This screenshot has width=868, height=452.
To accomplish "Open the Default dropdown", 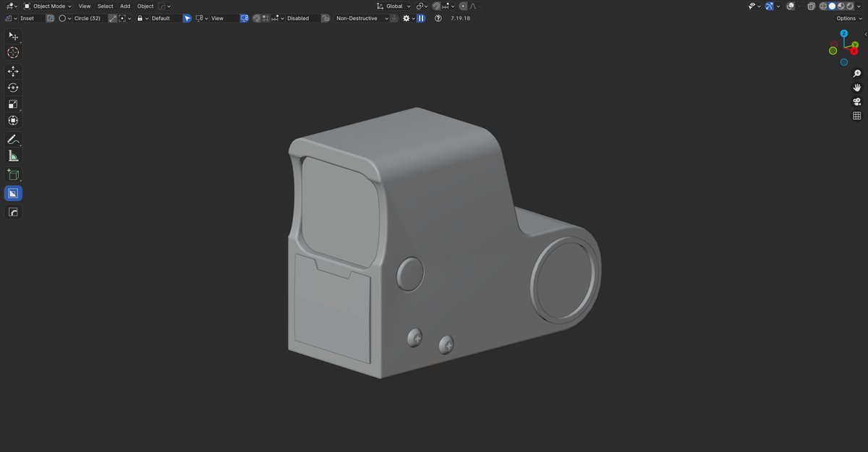I will pos(158,18).
